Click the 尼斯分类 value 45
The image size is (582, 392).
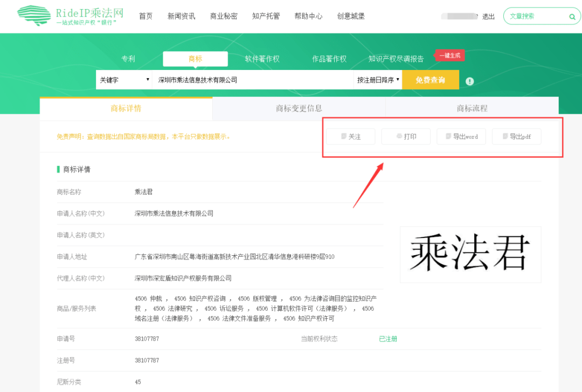pos(138,382)
